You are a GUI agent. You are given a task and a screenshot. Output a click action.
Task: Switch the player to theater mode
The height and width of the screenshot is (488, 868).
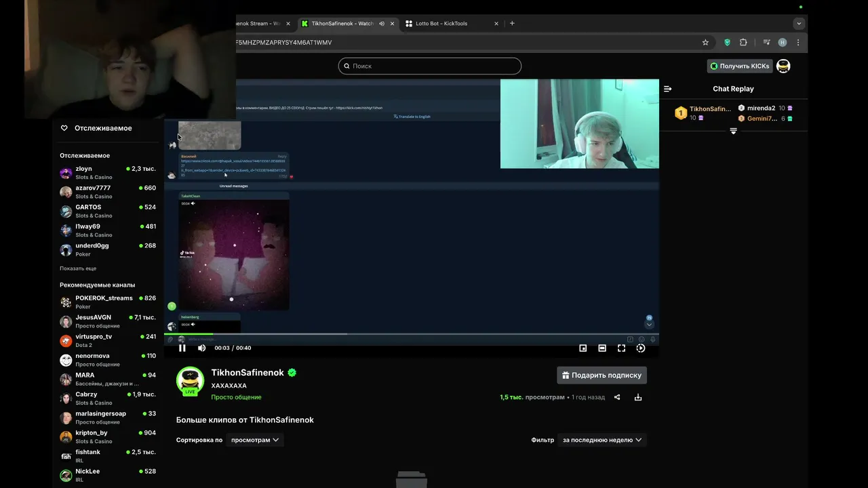click(602, 348)
